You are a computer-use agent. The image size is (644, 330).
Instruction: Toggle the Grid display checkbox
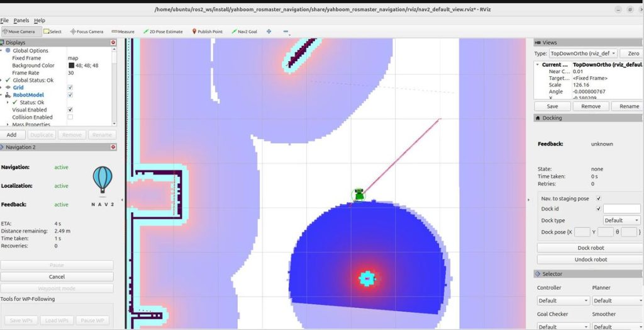(x=70, y=88)
